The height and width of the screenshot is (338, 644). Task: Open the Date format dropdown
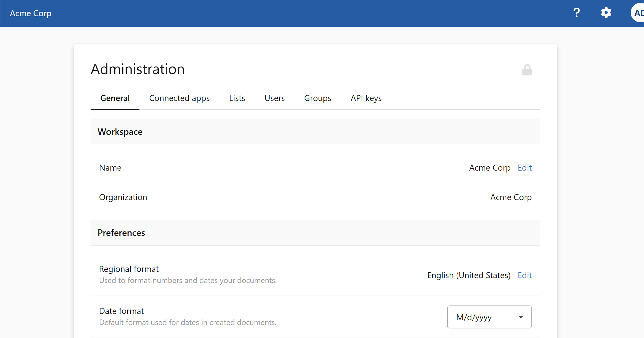[x=489, y=317]
